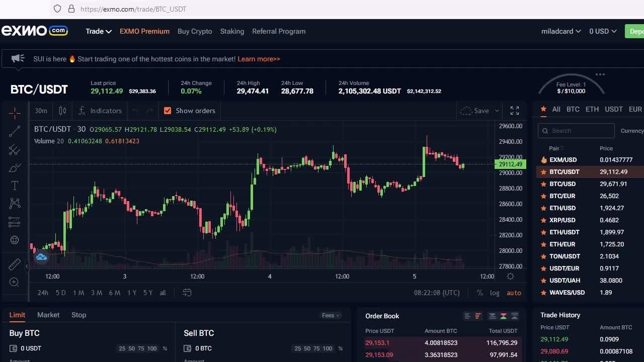Click the go-to-date calendar icon
This screenshot has height=362, width=644.
[187, 293]
